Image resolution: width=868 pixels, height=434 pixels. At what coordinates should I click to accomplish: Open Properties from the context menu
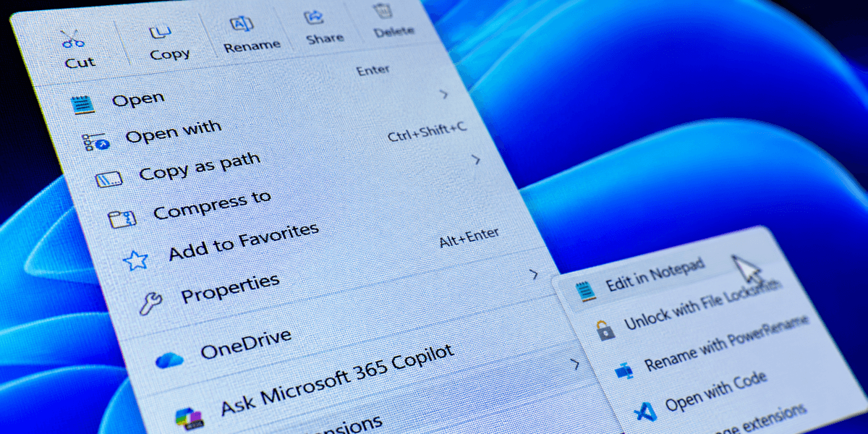[x=230, y=287]
